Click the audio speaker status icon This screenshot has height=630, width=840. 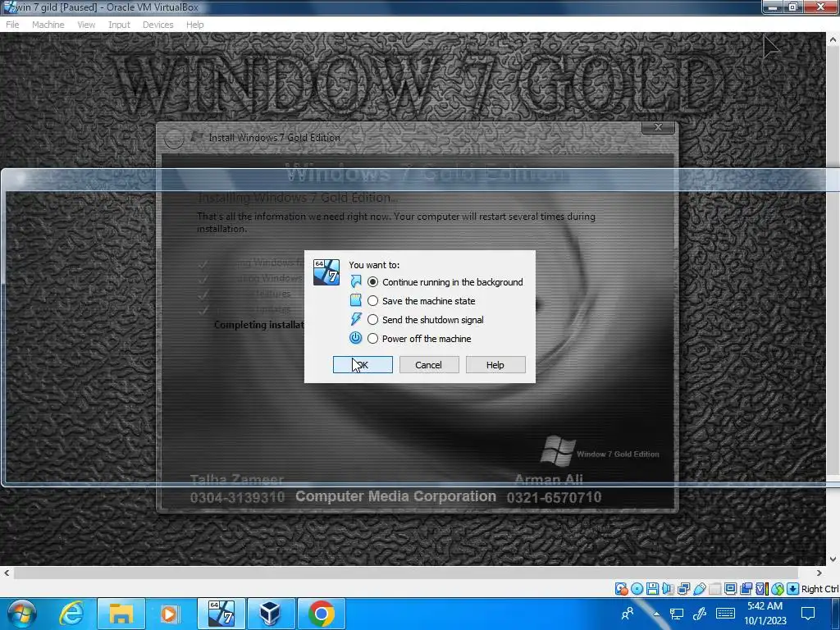pyautogui.click(x=668, y=589)
